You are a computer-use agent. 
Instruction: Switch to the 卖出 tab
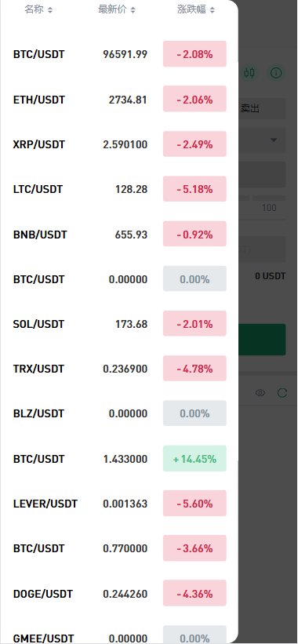(250, 109)
